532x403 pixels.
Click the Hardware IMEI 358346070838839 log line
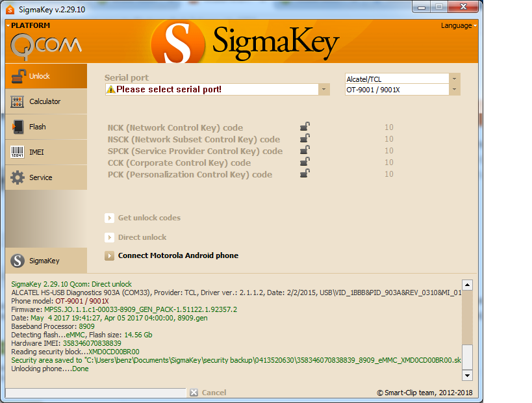click(66, 343)
